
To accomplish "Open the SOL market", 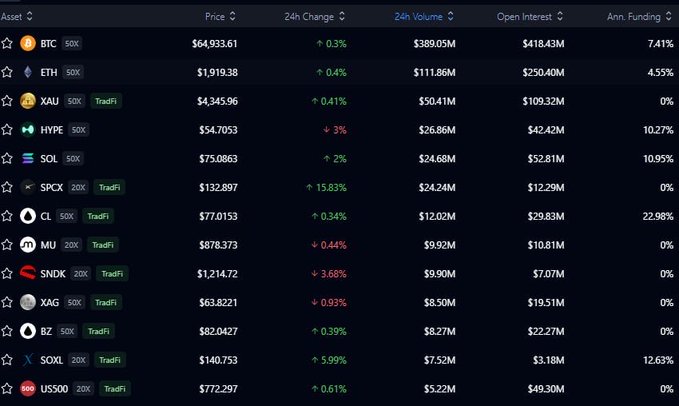I will (340, 158).
